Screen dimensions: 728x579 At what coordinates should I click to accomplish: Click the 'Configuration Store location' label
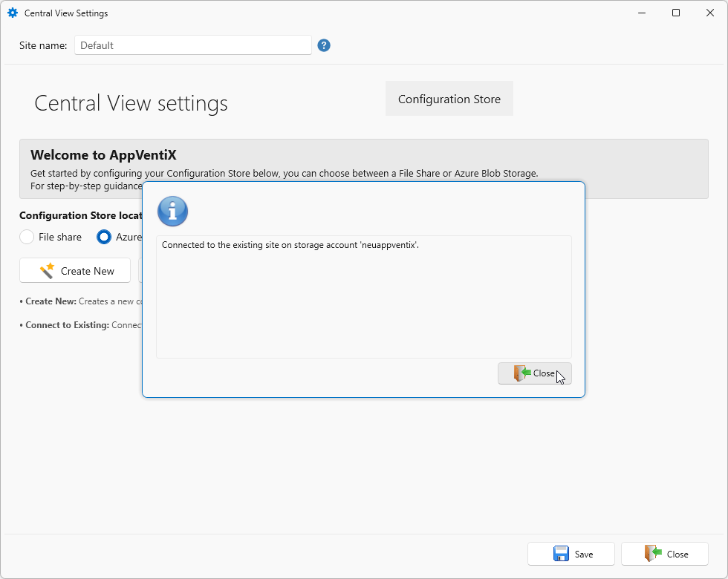pos(81,216)
